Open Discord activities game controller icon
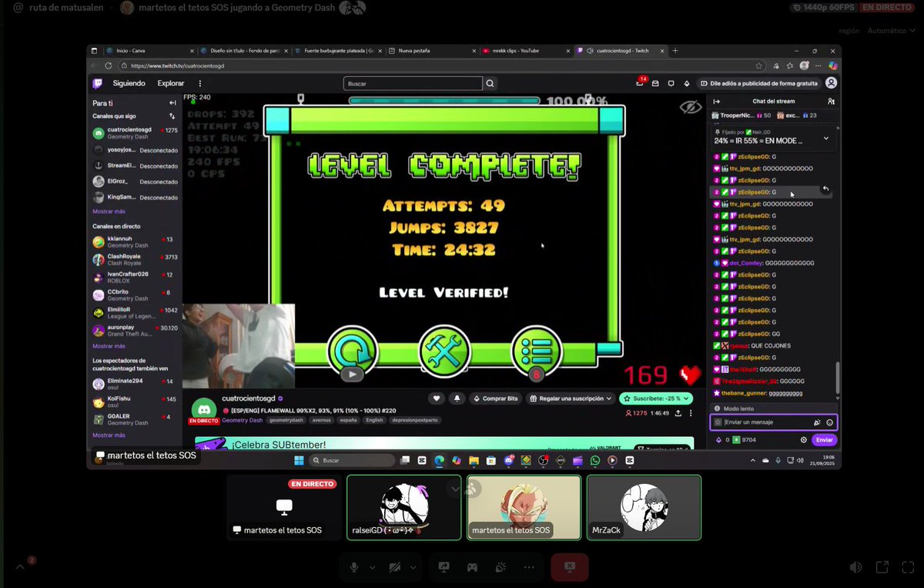Screen dimensions: 924x588 coord(472,567)
